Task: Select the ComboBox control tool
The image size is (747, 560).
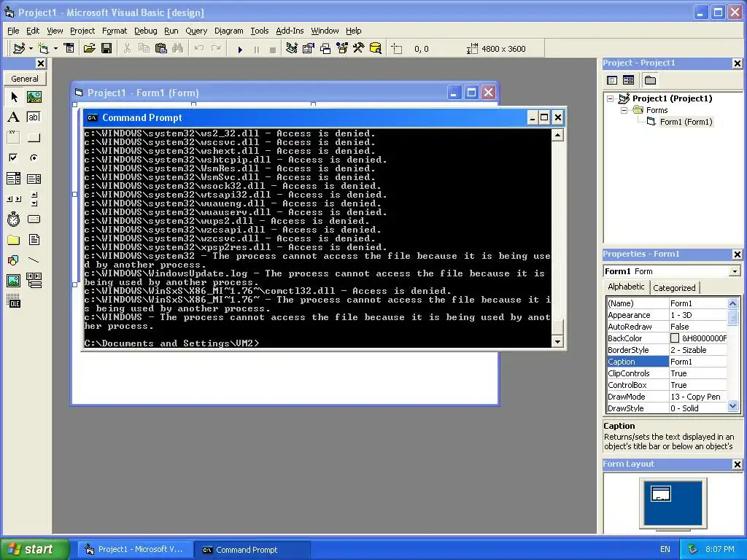Action: point(14,179)
